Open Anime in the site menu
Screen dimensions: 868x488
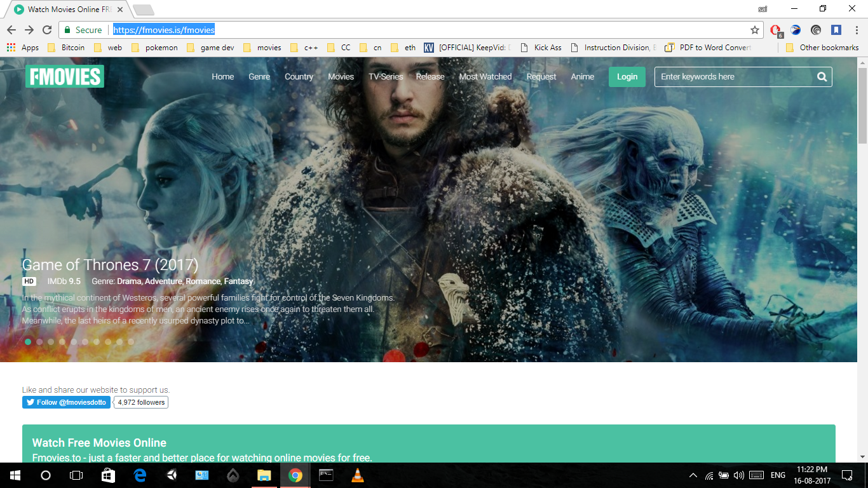pyautogui.click(x=583, y=77)
